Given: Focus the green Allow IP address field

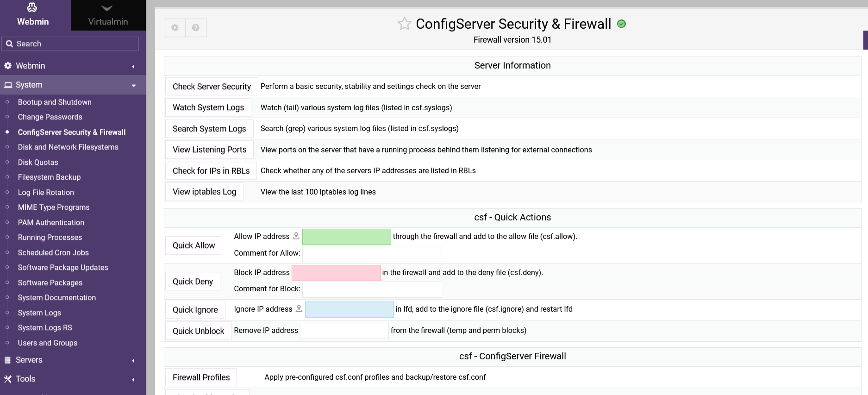Looking at the screenshot, I should (x=346, y=237).
